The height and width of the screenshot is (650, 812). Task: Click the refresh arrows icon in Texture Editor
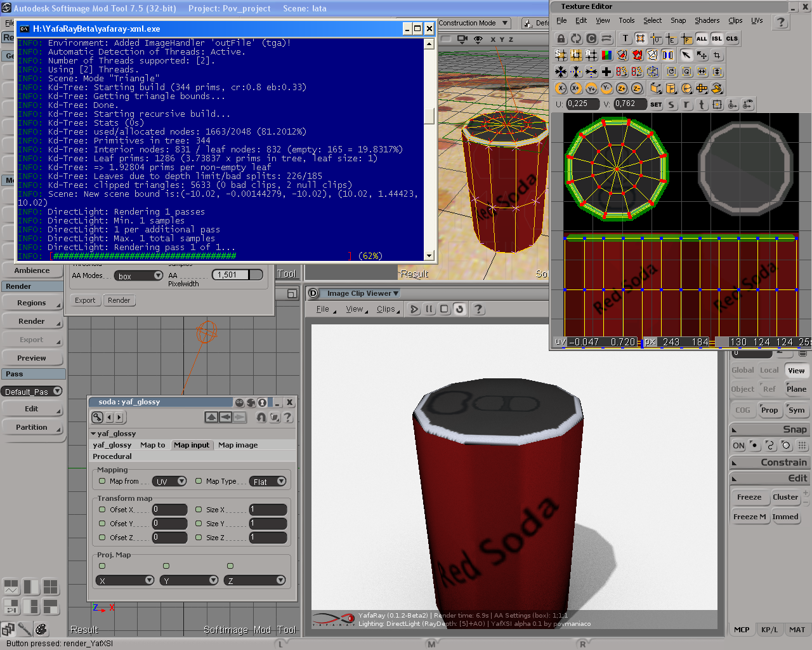(x=576, y=39)
